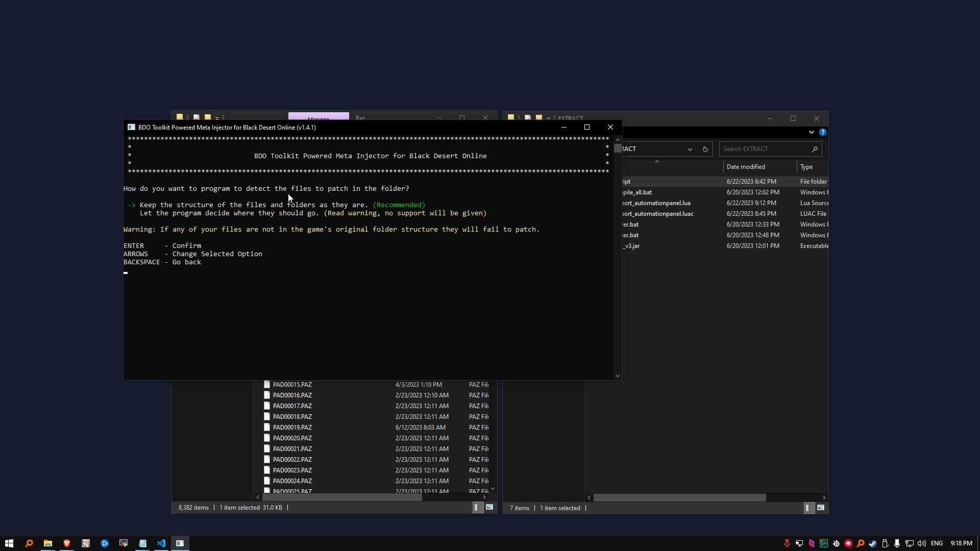Screen dimensions: 980x551
Task: Open the pink and blue diamond tray icon
Action: click(812, 543)
